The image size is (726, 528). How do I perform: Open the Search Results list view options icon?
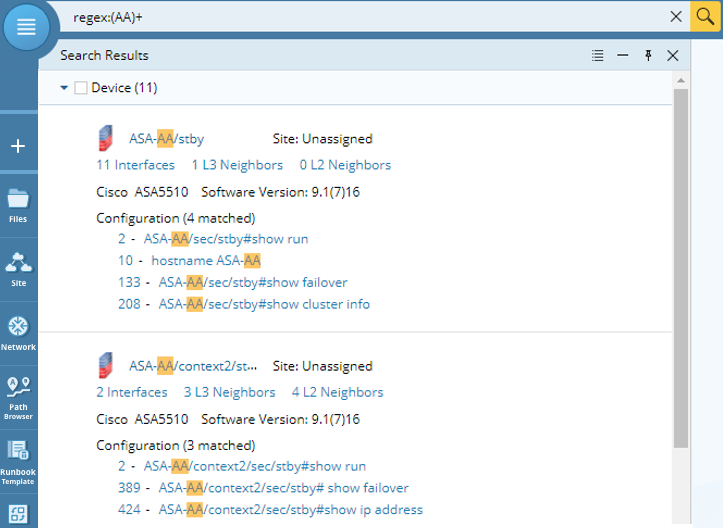click(x=598, y=56)
